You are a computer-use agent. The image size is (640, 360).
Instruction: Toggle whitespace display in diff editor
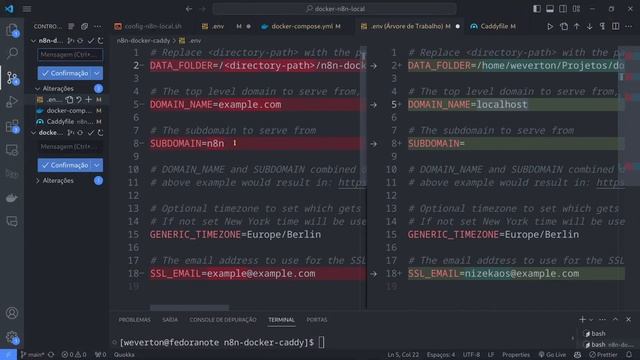click(x=602, y=27)
